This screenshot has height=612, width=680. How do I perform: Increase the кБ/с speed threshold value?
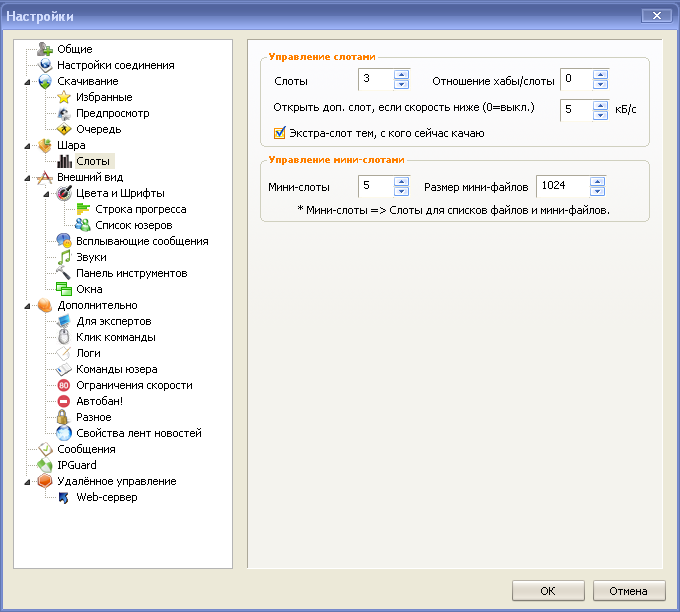600,105
